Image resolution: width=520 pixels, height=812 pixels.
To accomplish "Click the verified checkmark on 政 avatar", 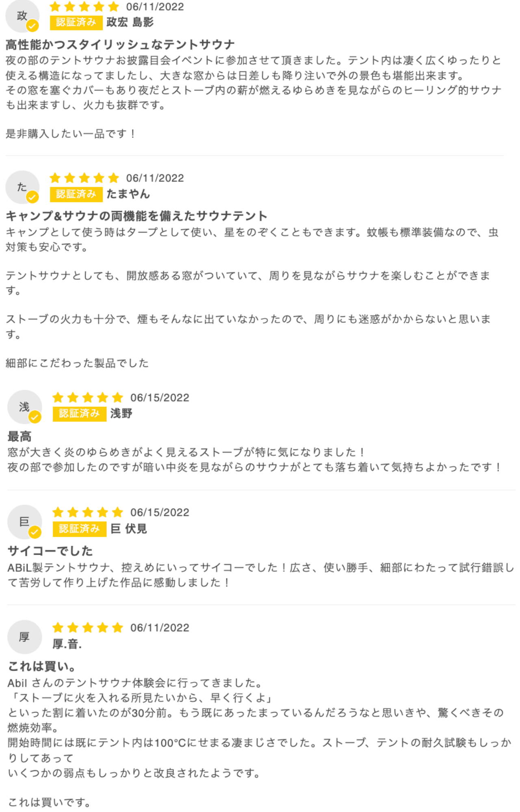I will pyautogui.click(x=32, y=26).
